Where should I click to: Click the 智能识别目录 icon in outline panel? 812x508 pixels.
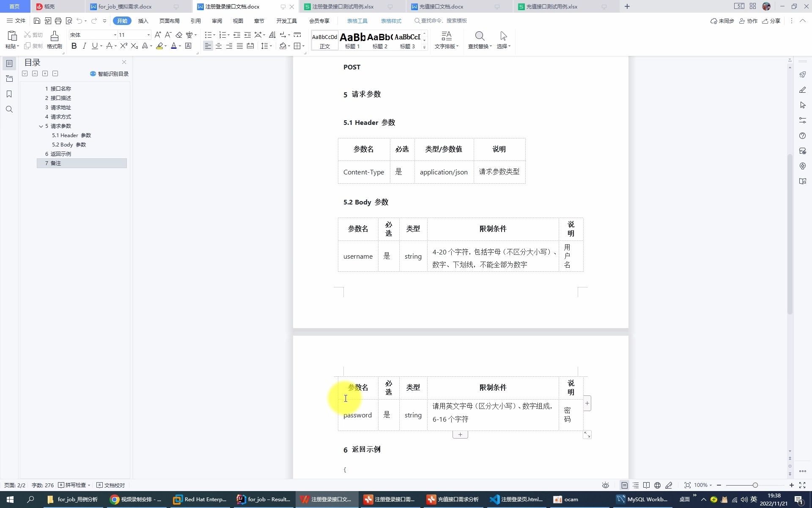click(x=93, y=73)
